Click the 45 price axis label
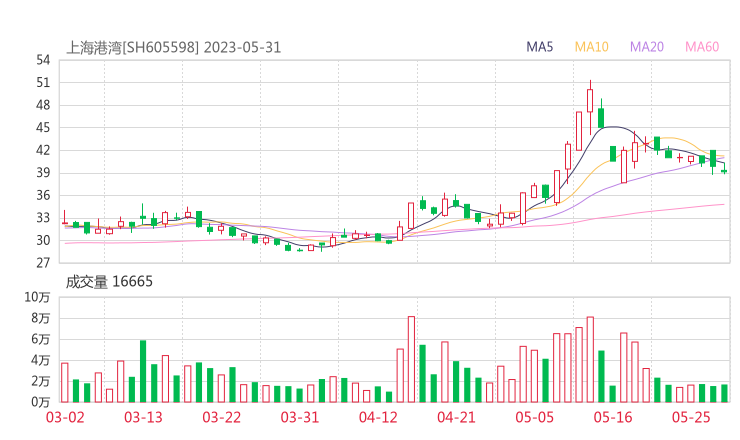The image size is (740, 440). pos(43,127)
